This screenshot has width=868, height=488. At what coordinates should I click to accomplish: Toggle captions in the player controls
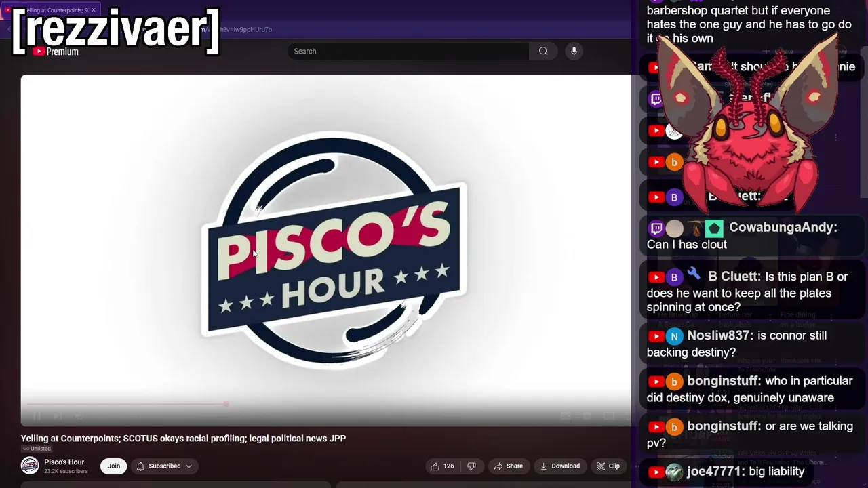tap(566, 415)
